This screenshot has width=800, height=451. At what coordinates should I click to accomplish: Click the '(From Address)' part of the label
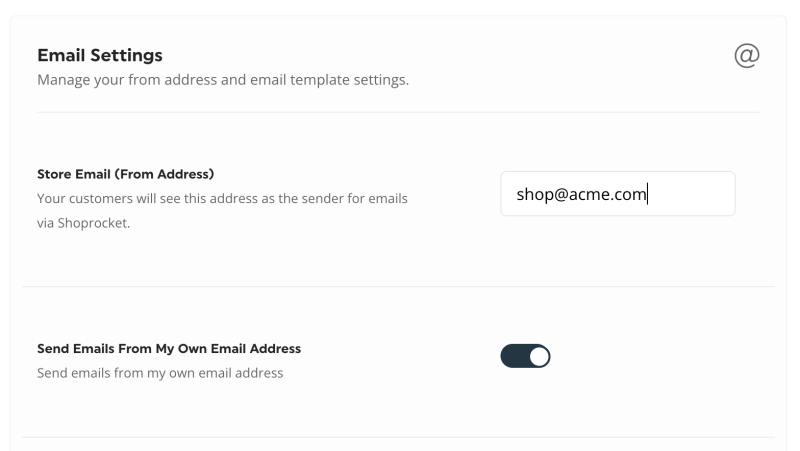click(x=164, y=174)
